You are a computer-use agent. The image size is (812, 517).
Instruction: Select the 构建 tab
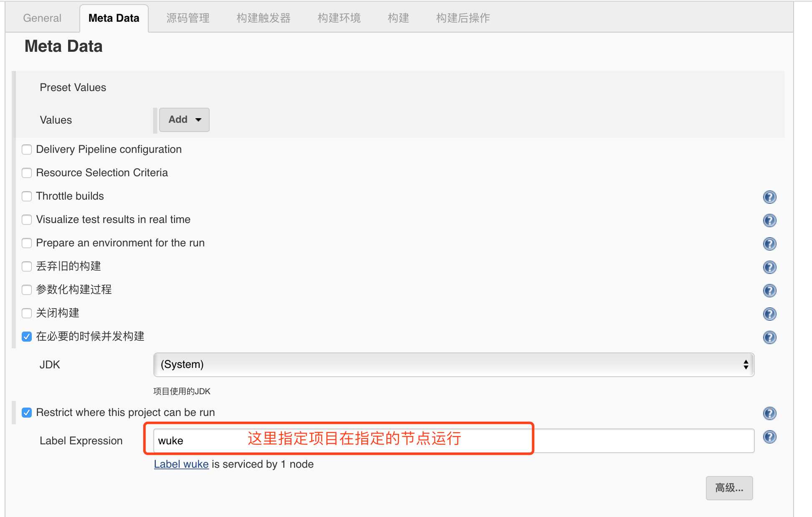[398, 18]
